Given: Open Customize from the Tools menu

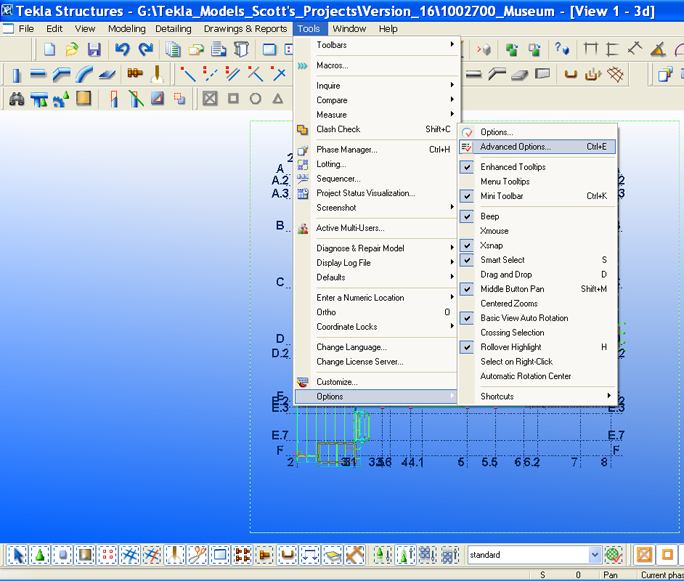Looking at the screenshot, I should (376, 382).
